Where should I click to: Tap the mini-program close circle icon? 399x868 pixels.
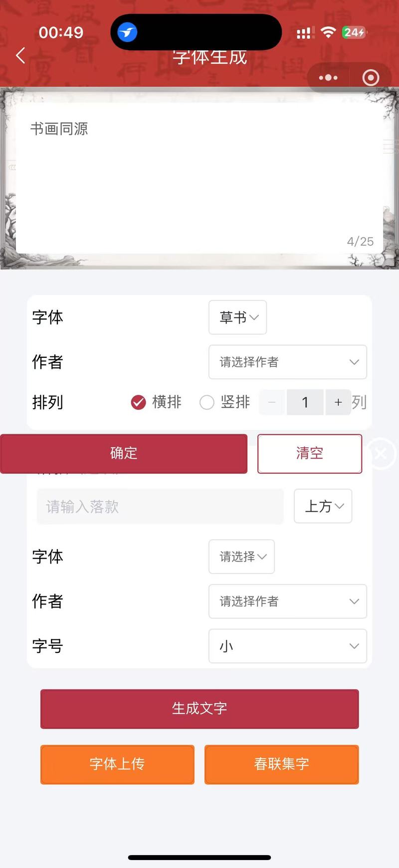(371, 78)
